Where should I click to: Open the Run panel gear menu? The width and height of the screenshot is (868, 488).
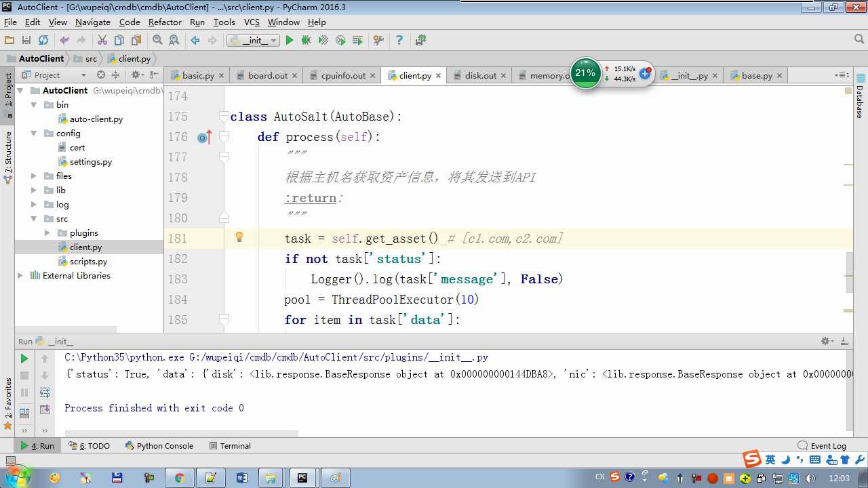tap(827, 342)
